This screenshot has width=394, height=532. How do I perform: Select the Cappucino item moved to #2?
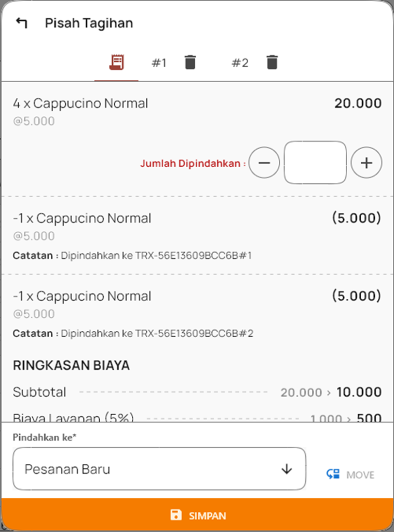point(82,296)
